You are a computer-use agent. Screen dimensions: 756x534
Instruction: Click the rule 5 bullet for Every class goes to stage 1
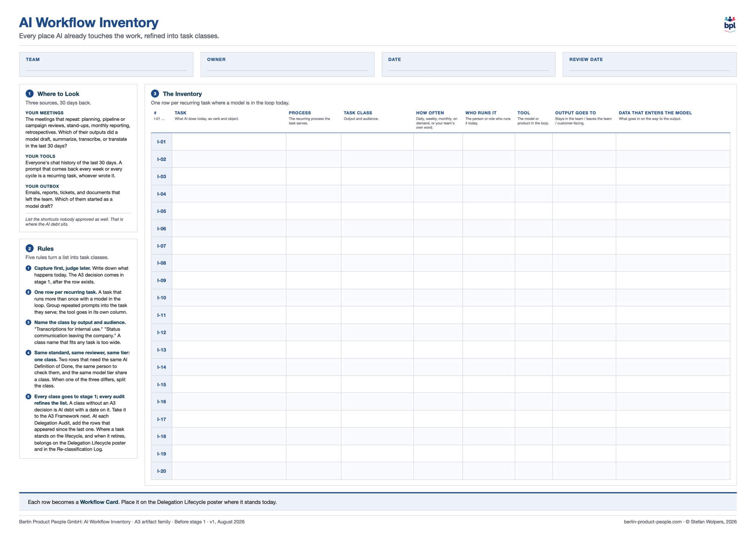[x=28, y=397]
